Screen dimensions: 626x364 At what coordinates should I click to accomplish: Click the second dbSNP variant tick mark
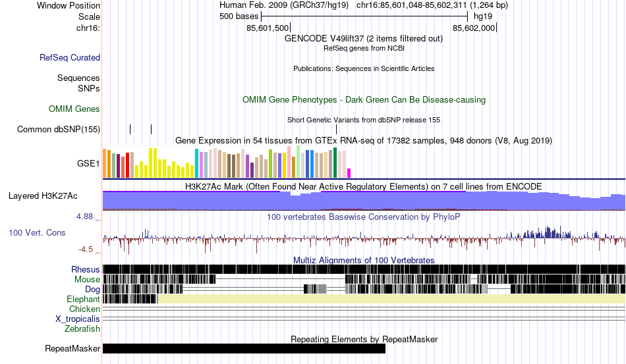click(152, 129)
